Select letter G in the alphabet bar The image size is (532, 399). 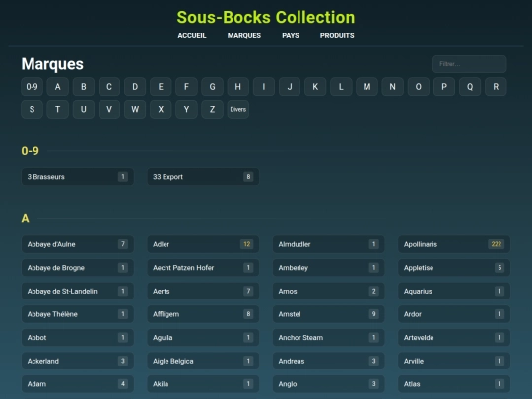tap(213, 87)
